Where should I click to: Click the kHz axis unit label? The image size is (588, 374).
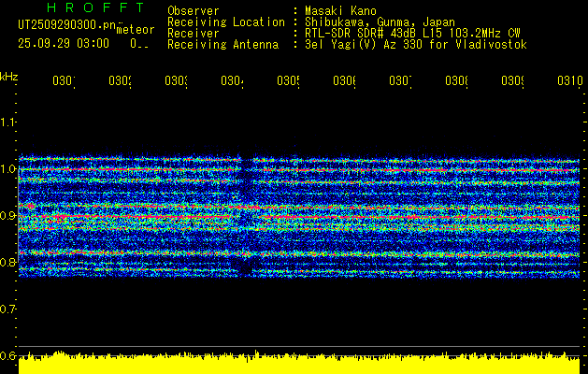point(9,78)
